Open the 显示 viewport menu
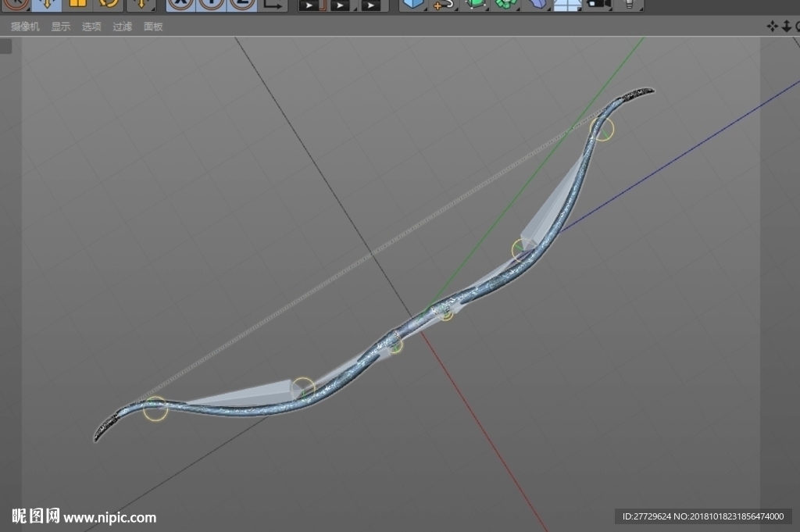Image resolution: width=800 pixels, height=532 pixels. 61,27
